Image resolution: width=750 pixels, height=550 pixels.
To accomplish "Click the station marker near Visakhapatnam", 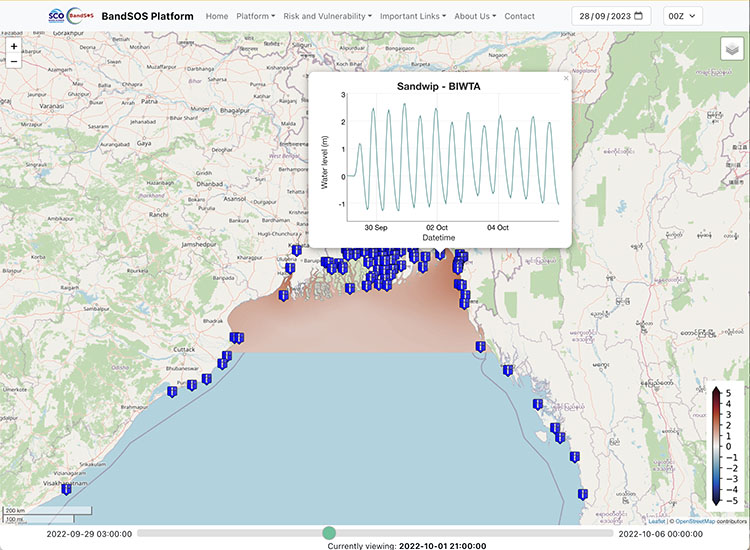I will (x=66, y=489).
